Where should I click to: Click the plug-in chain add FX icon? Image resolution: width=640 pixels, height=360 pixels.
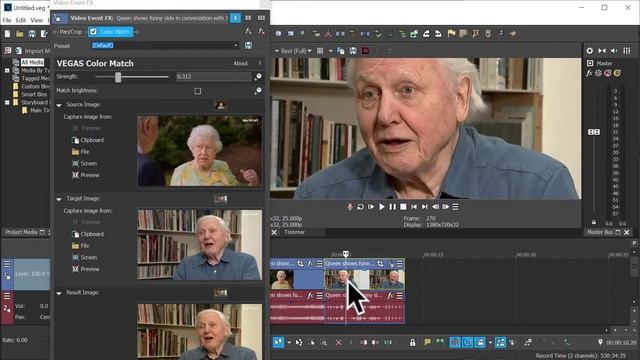pos(248,31)
